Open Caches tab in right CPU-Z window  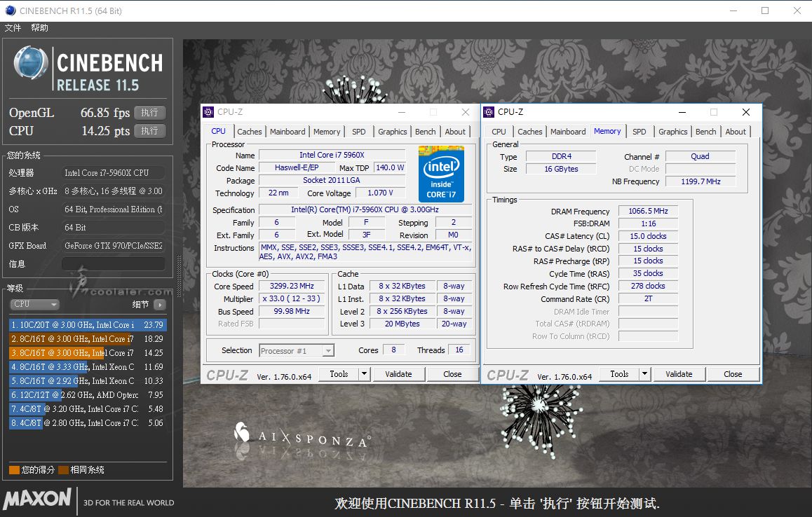point(530,132)
